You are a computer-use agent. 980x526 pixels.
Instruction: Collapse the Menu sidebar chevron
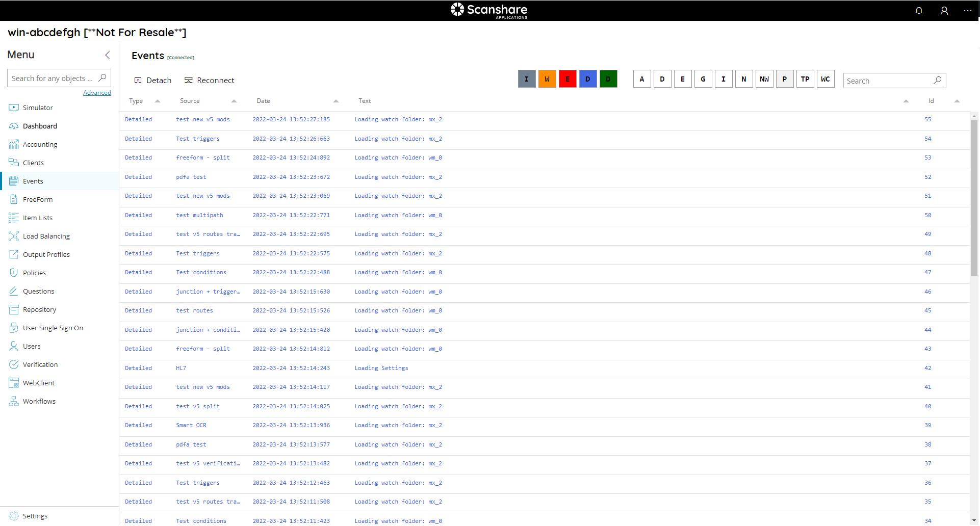pyautogui.click(x=108, y=55)
